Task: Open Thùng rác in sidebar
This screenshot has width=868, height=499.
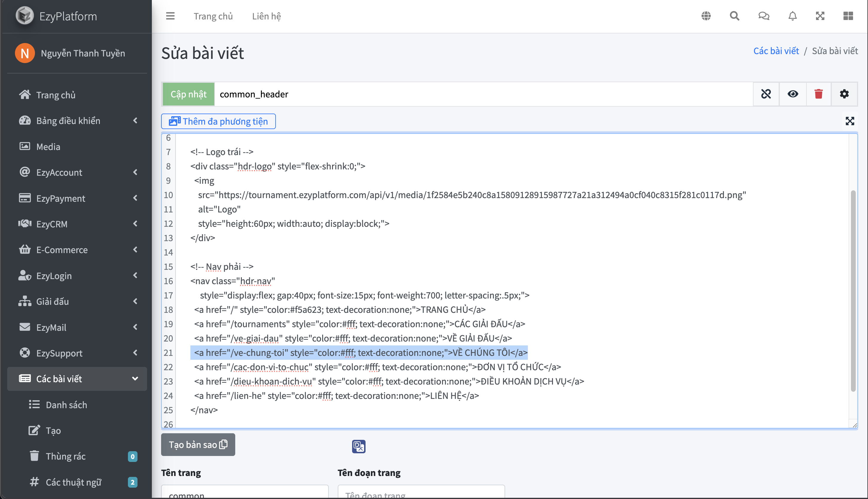Action: coord(65,456)
